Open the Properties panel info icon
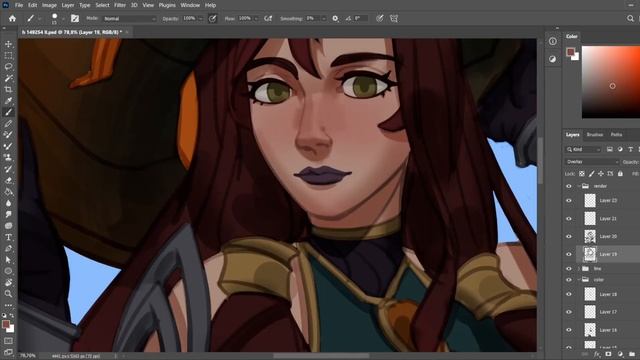The image size is (640, 360). click(x=553, y=41)
